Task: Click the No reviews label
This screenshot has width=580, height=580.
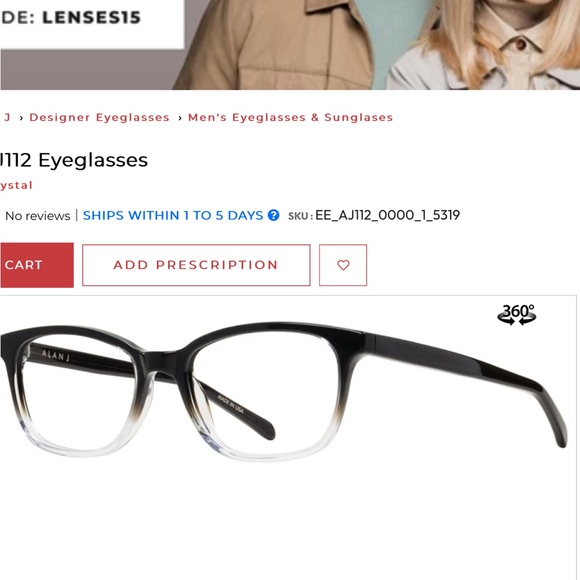Action: (x=37, y=216)
